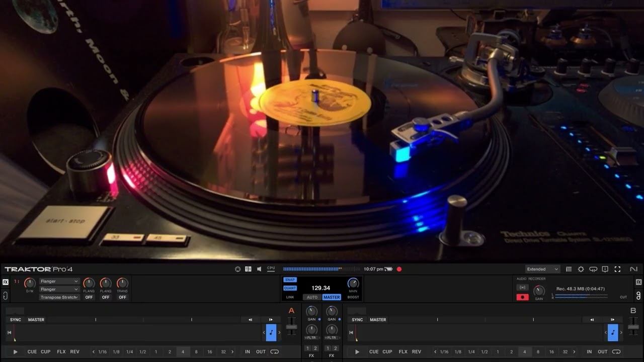Click the red record button in Audio Recorder
The width and height of the screenshot is (644, 362).
pos(522,297)
